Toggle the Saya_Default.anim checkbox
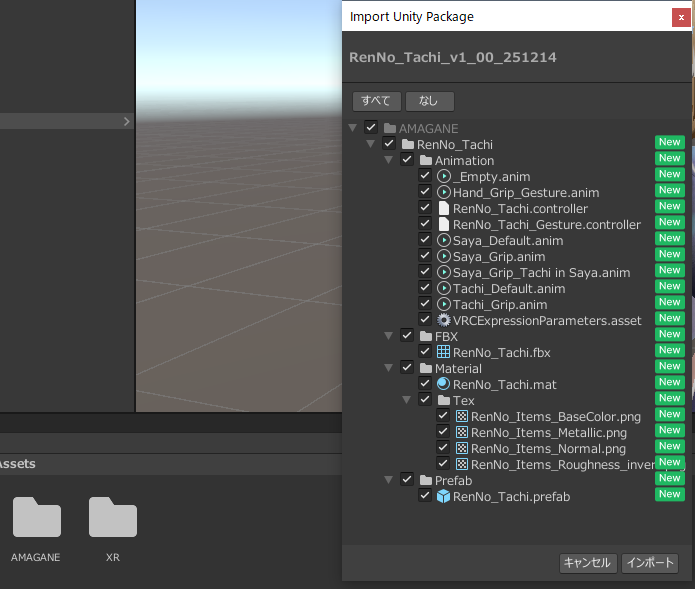The image size is (695, 589). click(x=425, y=240)
